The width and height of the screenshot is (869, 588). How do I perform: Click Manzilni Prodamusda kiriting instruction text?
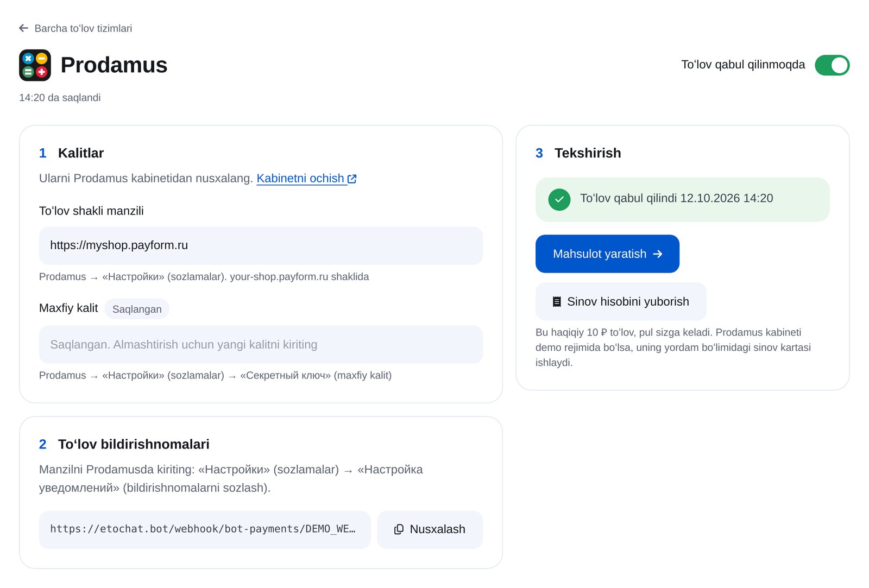[231, 479]
